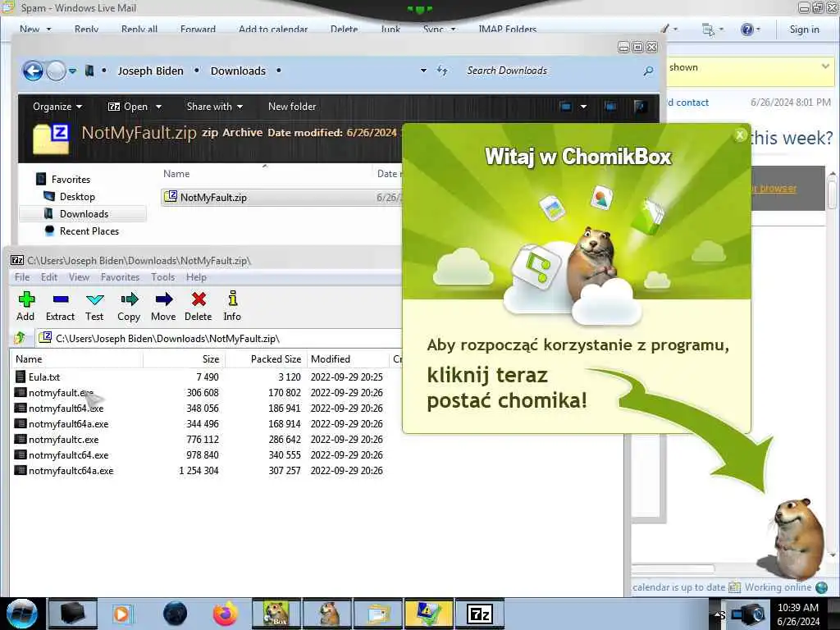
Task: Open the ChomikBox taskbar button
Action: click(276, 614)
